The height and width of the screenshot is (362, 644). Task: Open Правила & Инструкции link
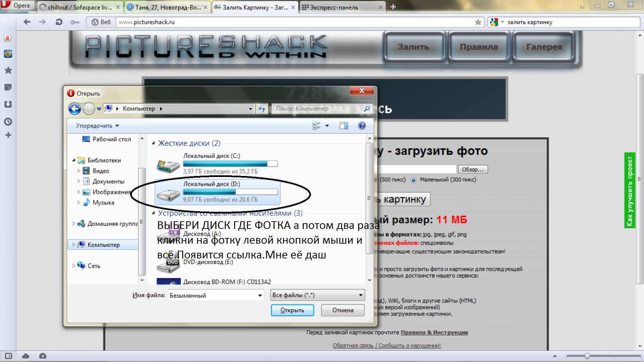click(x=434, y=333)
